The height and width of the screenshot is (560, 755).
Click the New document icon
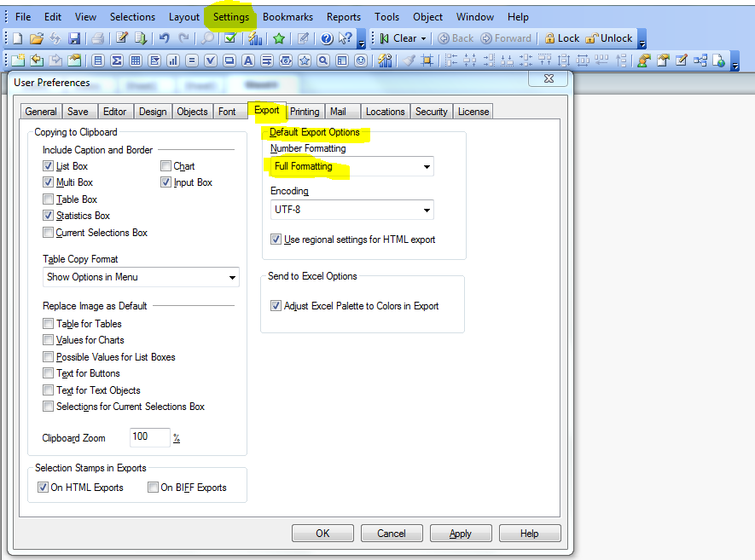[17, 38]
